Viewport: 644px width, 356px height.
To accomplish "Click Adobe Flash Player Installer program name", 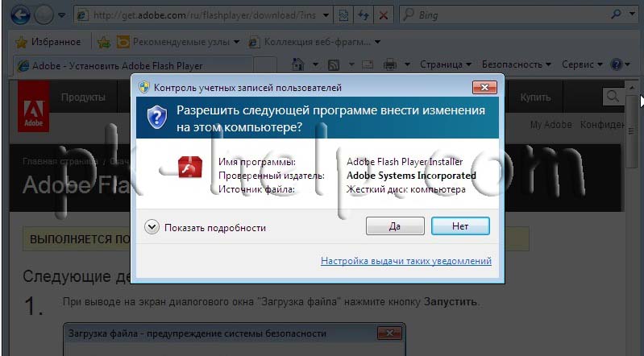I will 405,162.
